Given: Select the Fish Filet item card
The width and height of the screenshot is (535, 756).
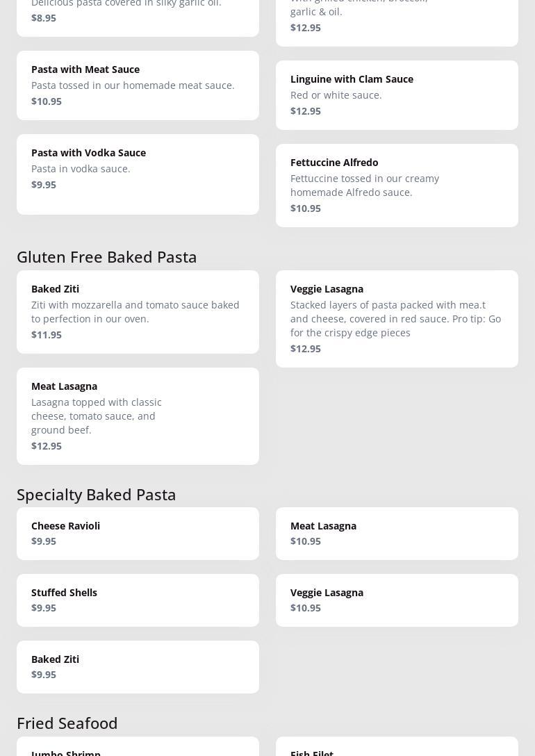Looking at the screenshot, I should 397,748.
